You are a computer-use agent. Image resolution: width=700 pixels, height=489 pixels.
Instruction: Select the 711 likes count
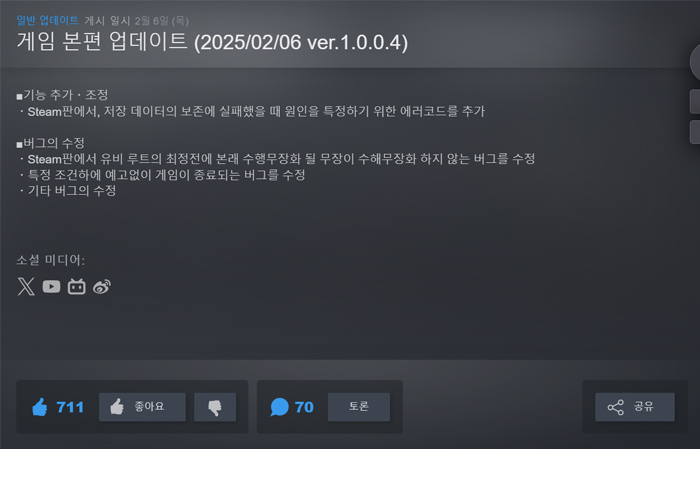click(70, 407)
